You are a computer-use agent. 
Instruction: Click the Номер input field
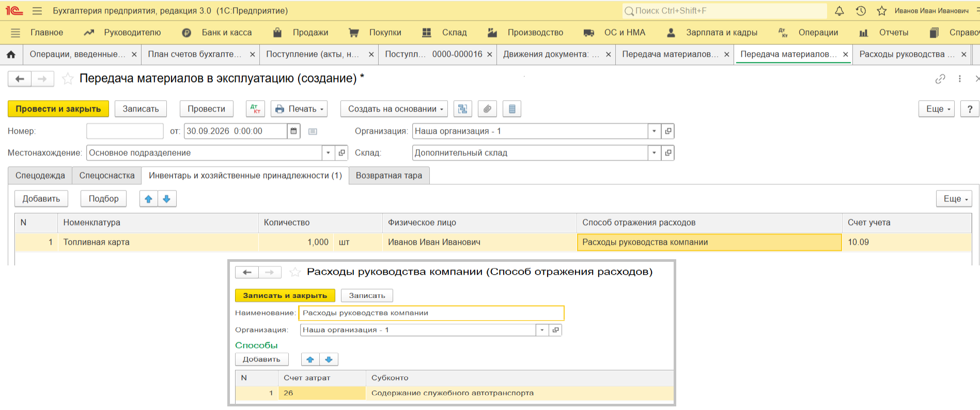[x=125, y=131]
